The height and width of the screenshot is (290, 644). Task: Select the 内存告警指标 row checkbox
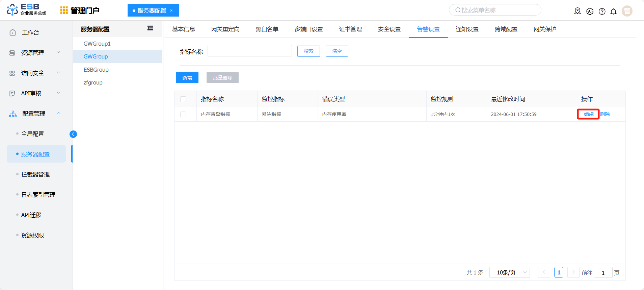pyautogui.click(x=183, y=114)
